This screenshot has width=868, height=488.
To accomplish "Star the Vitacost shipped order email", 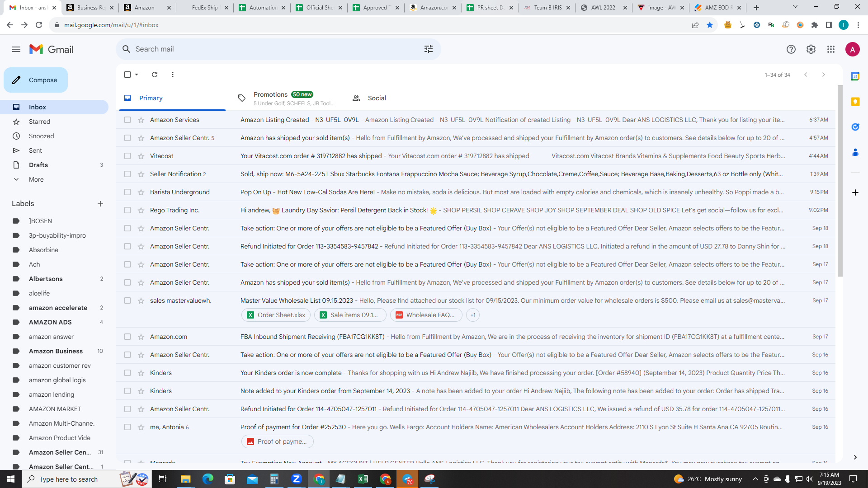I will pyautogui.click(x=141, y=156).
